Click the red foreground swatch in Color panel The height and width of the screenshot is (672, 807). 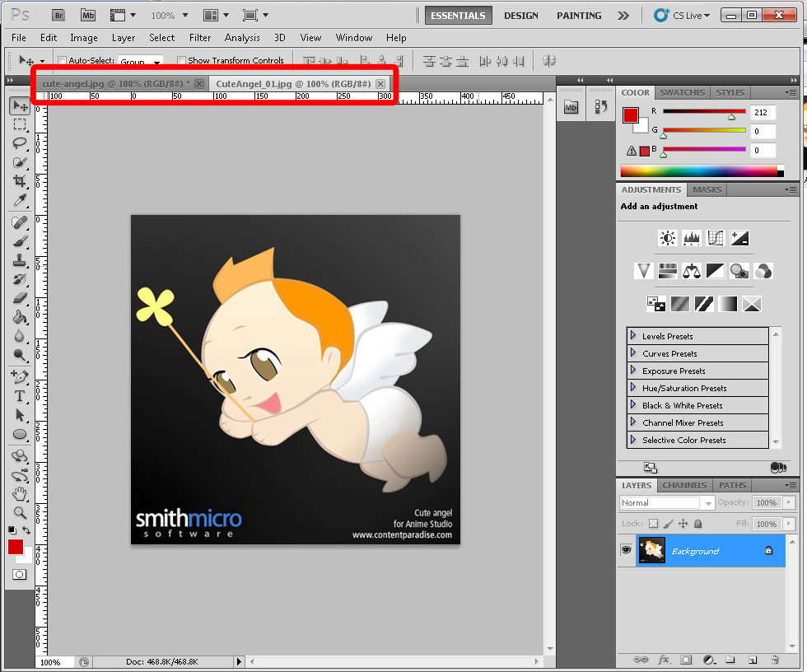click(631, 115)
